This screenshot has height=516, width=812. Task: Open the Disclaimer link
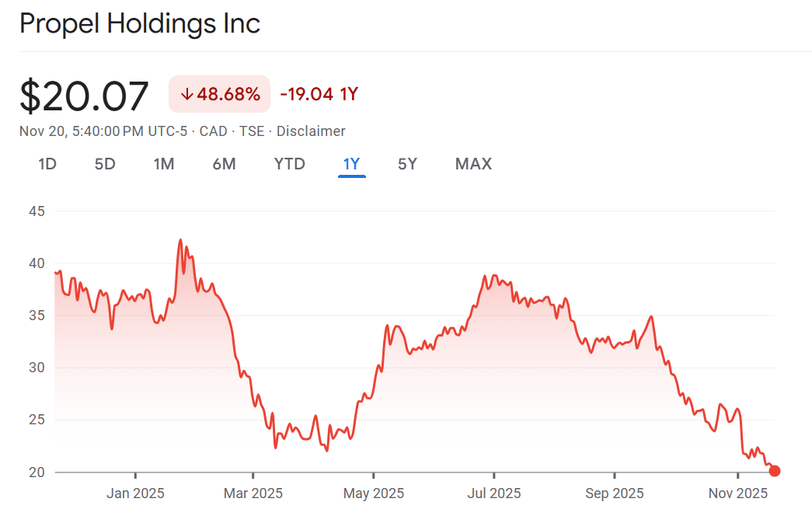pos(311,131)
